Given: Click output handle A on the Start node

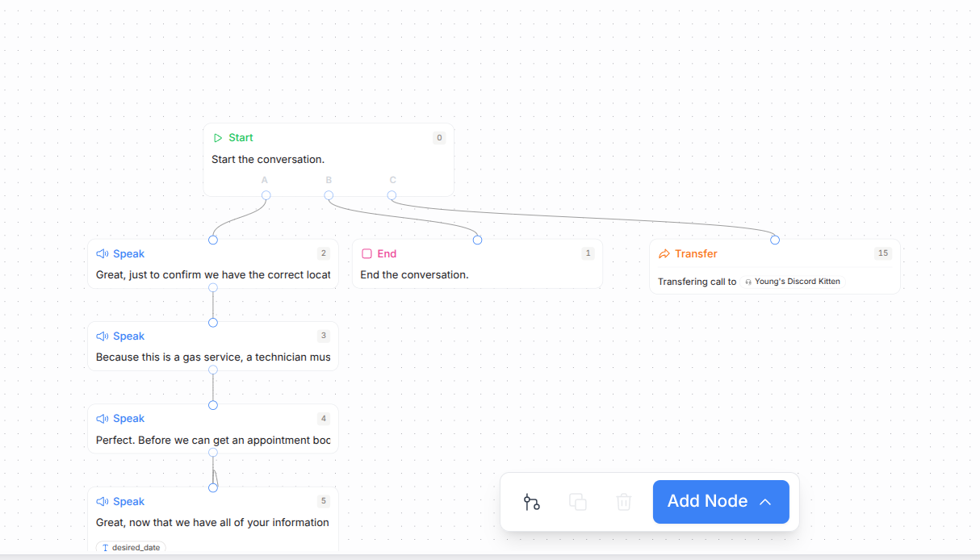Looking at the screenshot, I should pos(266,195).
